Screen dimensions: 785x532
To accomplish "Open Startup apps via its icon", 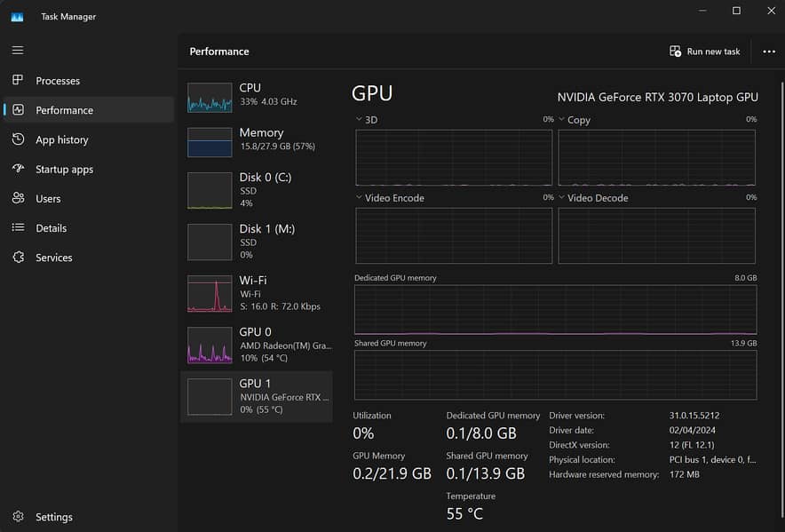I will point(18,169).
